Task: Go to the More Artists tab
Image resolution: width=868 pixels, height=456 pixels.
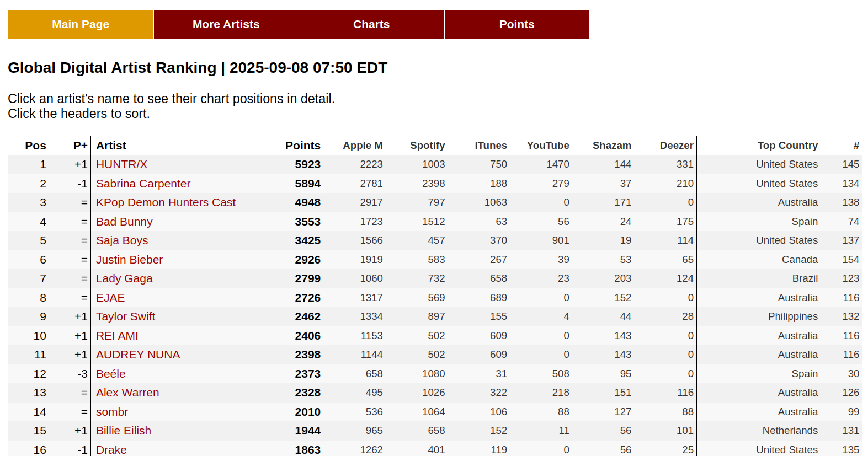Action: 226,24
